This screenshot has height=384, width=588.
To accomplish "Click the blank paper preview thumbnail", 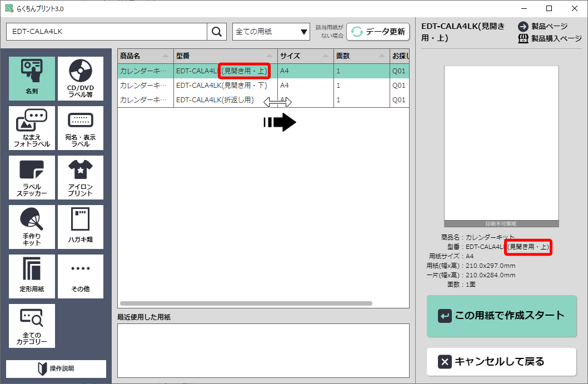I will [501, 147].
